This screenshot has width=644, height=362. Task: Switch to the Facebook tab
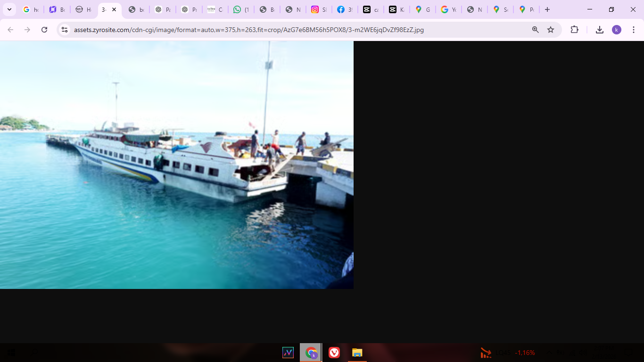point(345,9)
